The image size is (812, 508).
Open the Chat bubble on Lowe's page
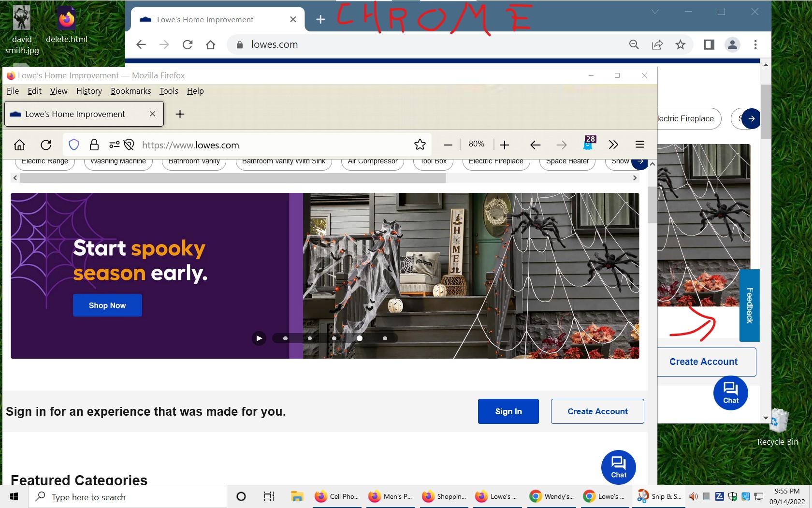click(618, 467)
